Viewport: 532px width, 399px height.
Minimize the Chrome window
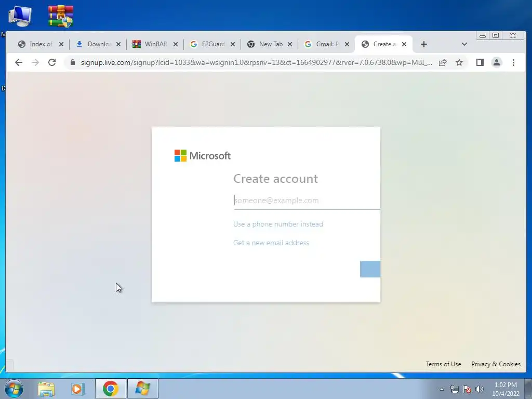click(x=483, y=36)
